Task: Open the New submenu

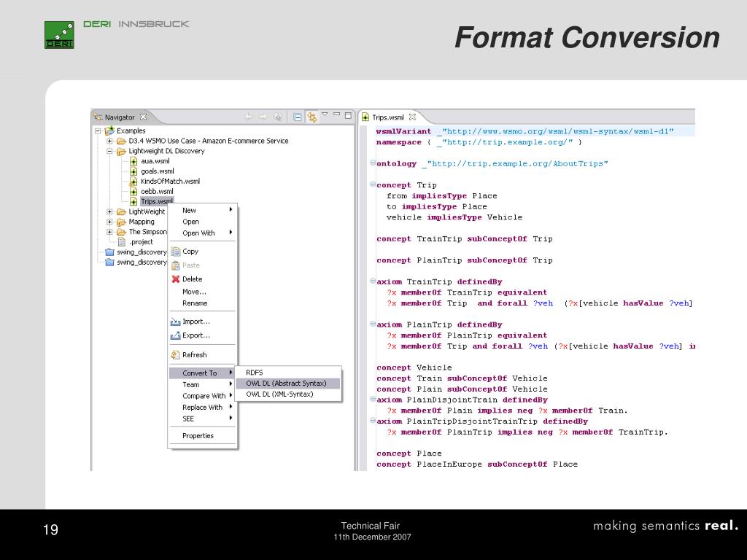Action: [203, 210]
